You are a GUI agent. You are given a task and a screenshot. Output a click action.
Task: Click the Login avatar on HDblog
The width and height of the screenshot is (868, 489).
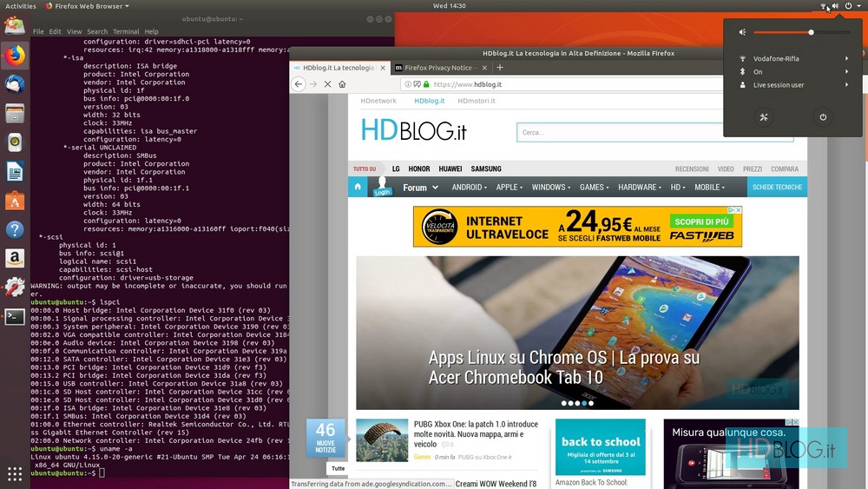[382, 187]
